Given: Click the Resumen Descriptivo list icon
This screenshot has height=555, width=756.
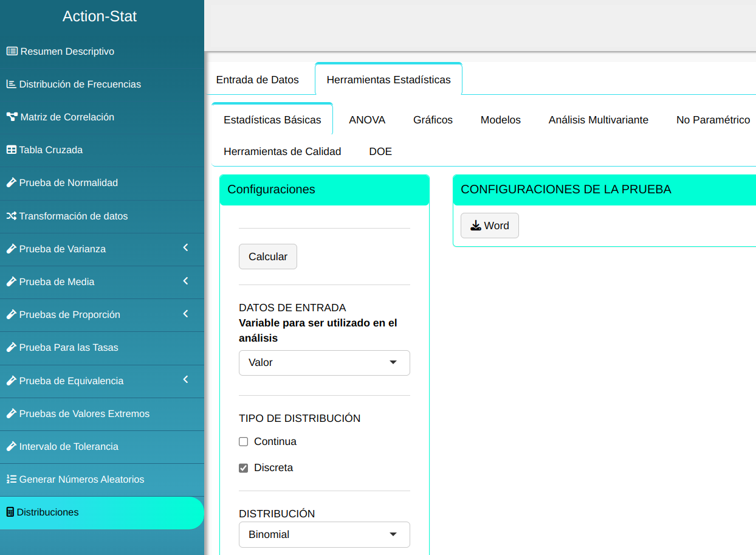Looking at the screenshot, I should click(12, 52).
